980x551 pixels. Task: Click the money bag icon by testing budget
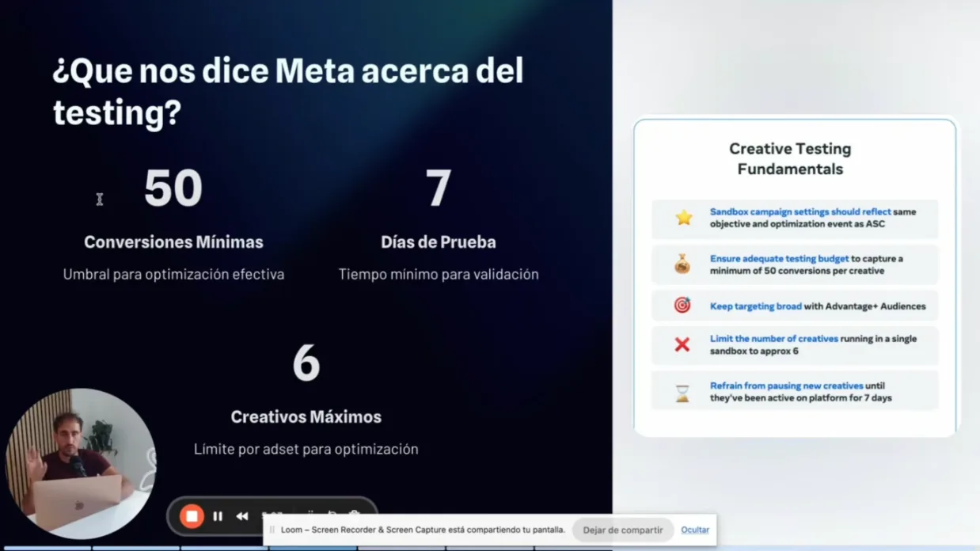click(682, 264)
